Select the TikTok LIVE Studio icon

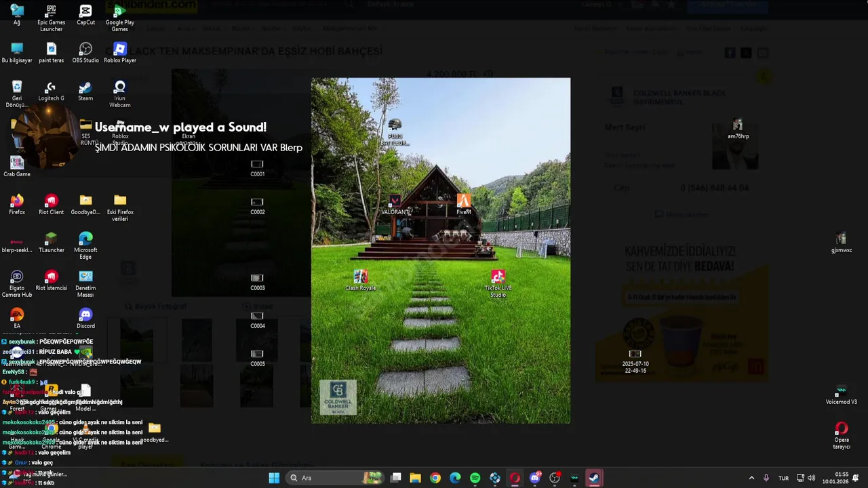pos(498,284)
